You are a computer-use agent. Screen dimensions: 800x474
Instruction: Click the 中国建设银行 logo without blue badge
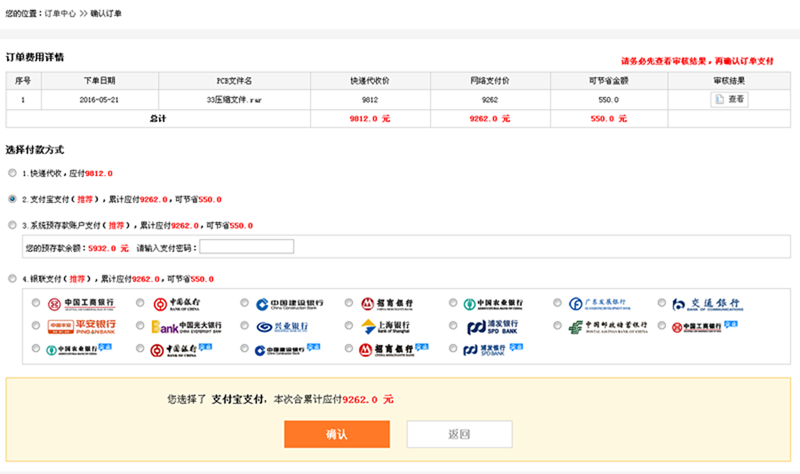[x=289, y=304]
